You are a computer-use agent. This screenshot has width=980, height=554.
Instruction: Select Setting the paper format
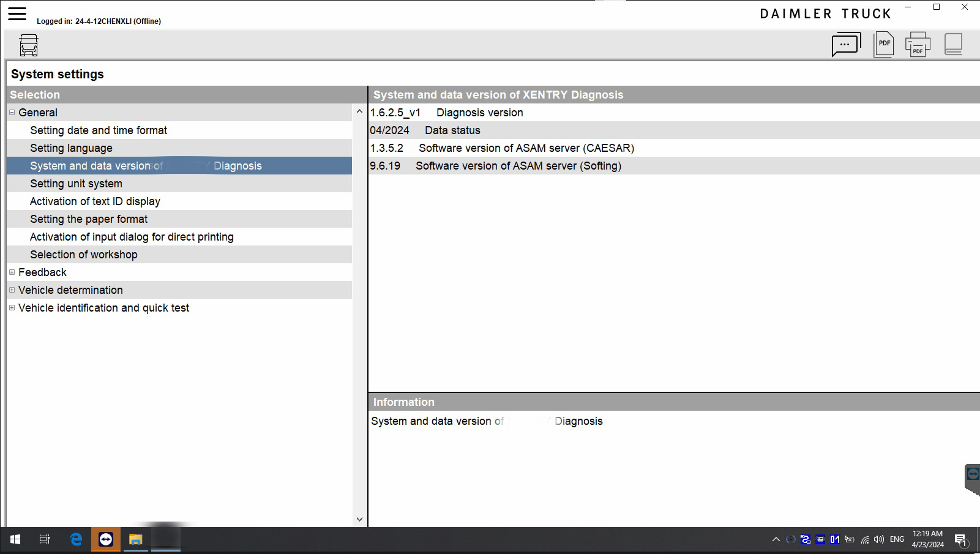(x=179, y=219)
